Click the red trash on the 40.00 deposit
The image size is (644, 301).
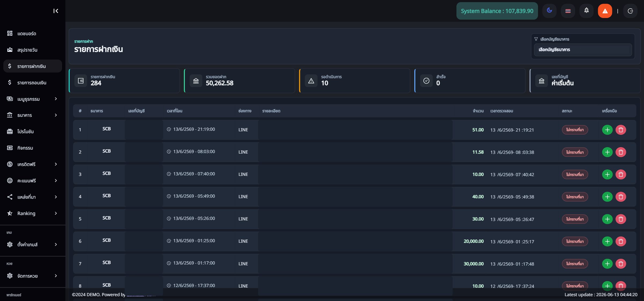pyautogui.click(x=621, y=197)
